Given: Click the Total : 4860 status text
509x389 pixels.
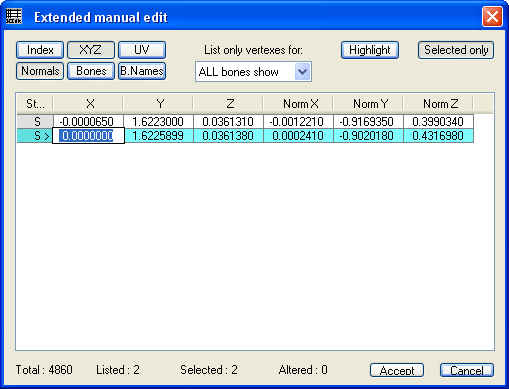Looking at the screenshot, I should 44,370.
